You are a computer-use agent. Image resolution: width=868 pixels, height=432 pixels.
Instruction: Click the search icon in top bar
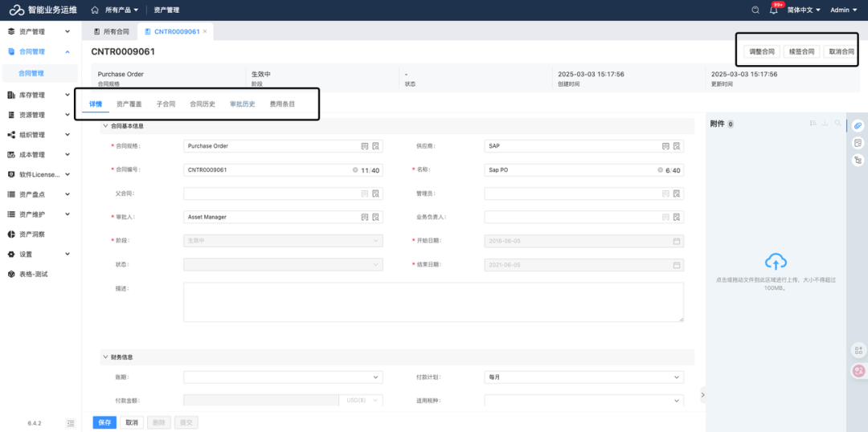tap(755, 10)
